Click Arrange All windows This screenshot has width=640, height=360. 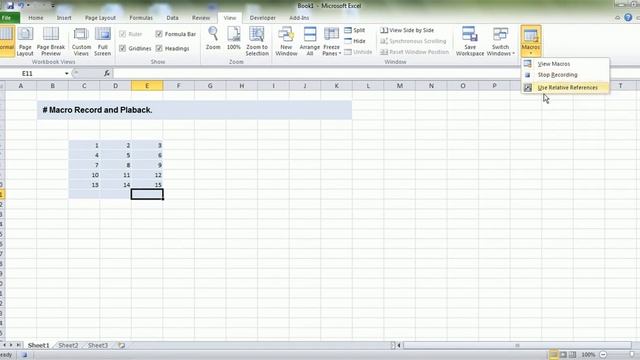[310, 41]
